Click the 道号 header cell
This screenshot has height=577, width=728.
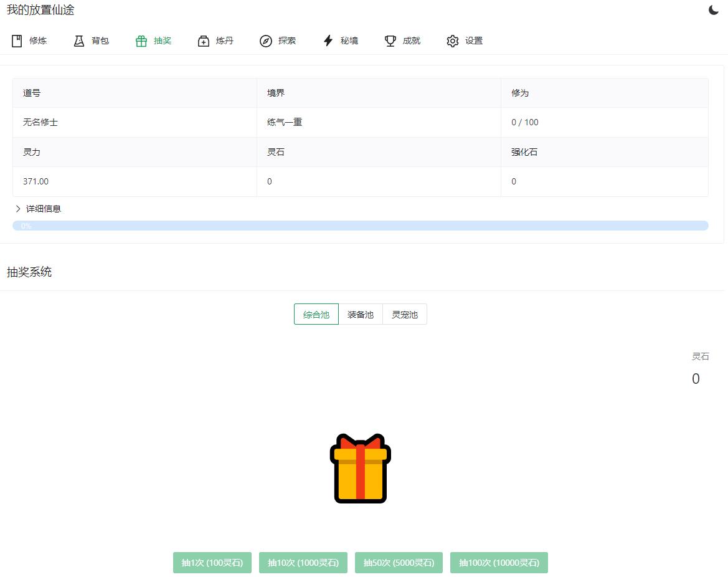pyautogui.click(x=135, y=93)
